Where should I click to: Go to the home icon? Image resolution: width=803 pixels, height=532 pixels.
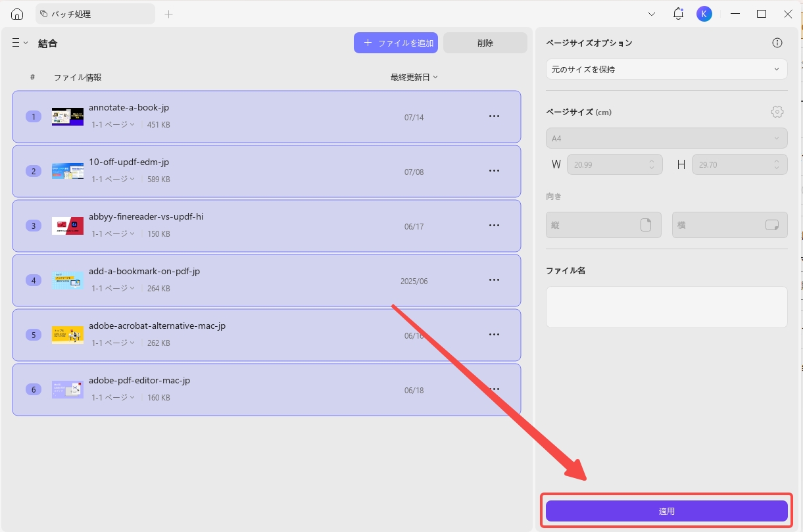[x=17, y=14]
